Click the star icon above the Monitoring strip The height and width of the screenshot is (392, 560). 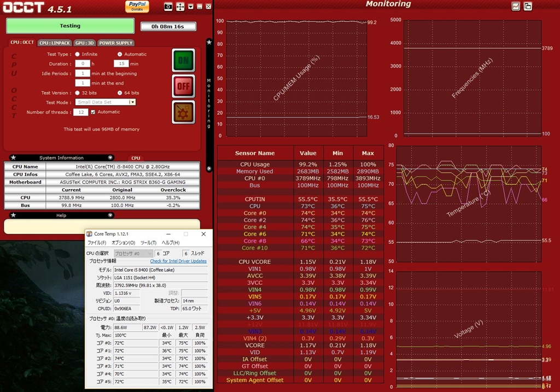pyautogui.click(x=209, y=42)
